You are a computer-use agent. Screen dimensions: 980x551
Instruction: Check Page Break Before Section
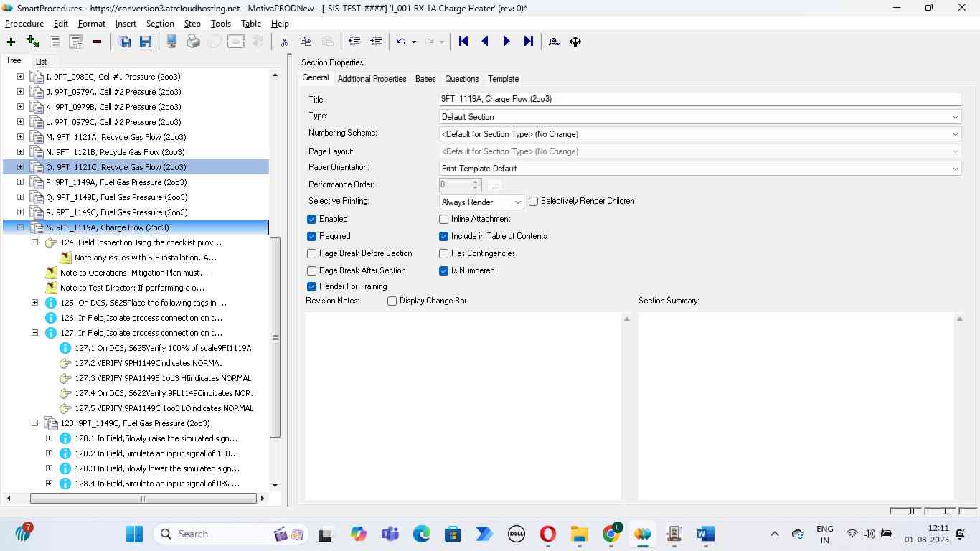[311, 253]
